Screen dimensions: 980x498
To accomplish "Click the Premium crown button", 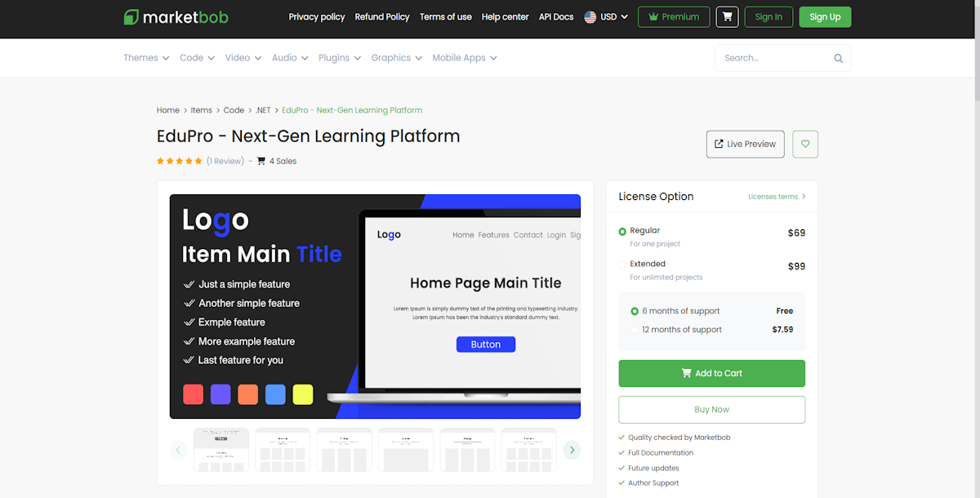I will coord(673,17).
